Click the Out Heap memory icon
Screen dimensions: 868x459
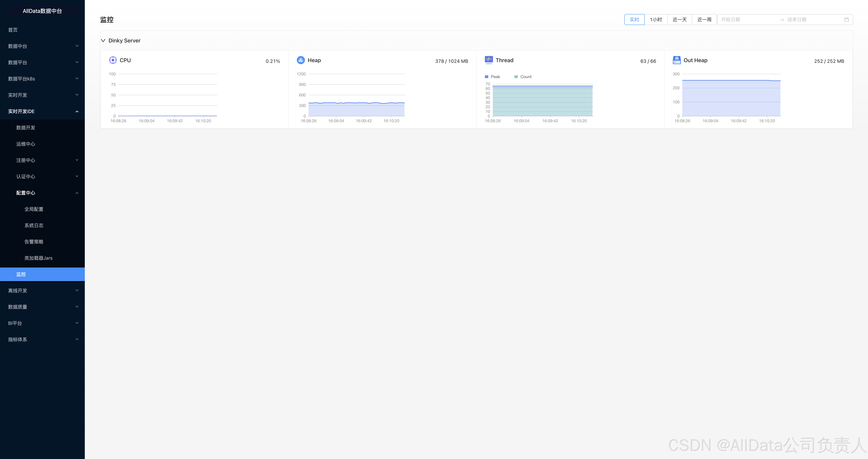pyautogui.click(x=677, y=60)
